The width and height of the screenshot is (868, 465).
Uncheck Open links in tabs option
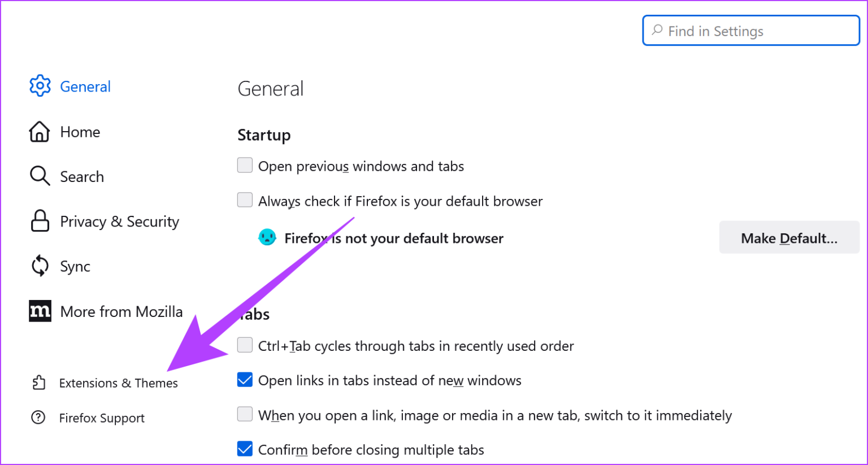pos(244,379)
